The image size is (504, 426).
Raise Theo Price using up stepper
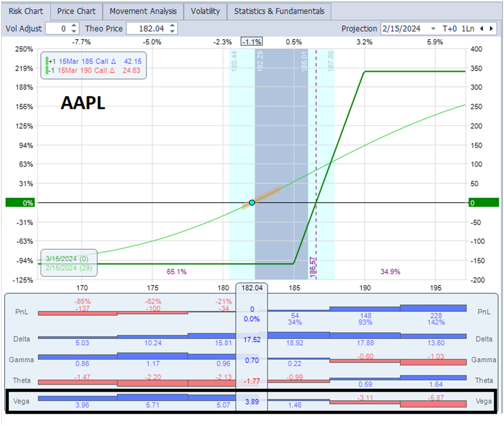pyautogui.click(x=172, y=26)
